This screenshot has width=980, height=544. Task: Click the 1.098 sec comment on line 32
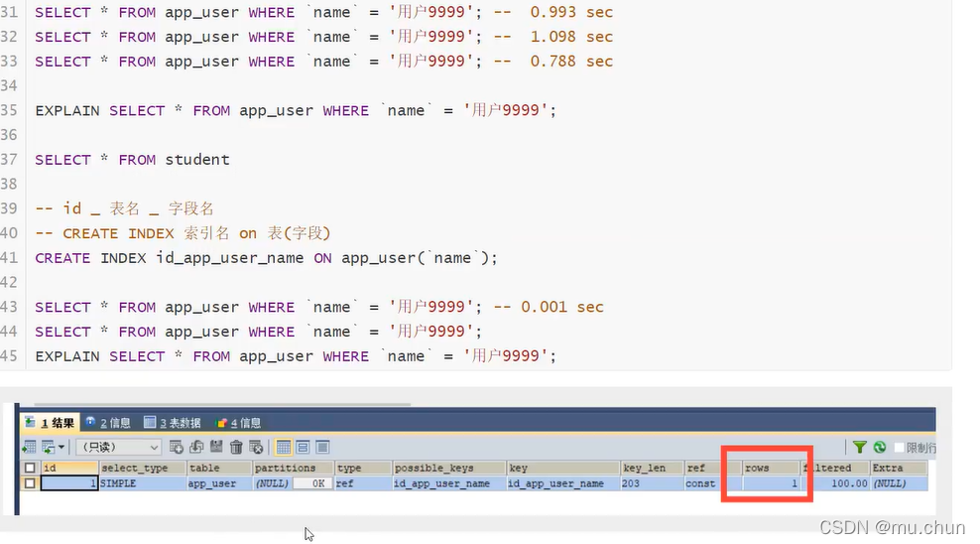coord(553,37)
